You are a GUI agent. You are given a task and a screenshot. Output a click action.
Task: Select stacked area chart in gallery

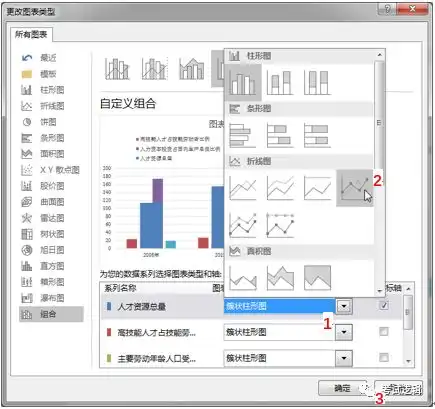280,278
